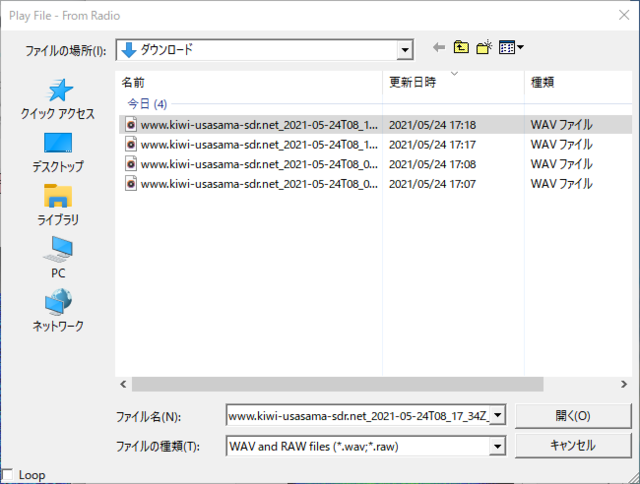The image size is (640, 484).
Task: Select file name with date 2021/05/24 17:17
Action: click(x=259, y=144)
